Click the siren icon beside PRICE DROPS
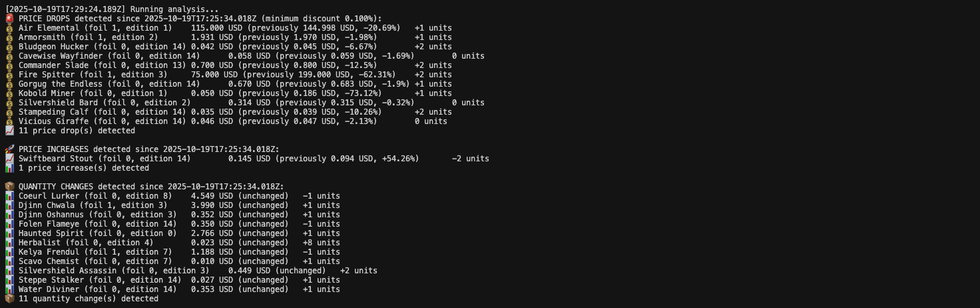 click(9, 19)
